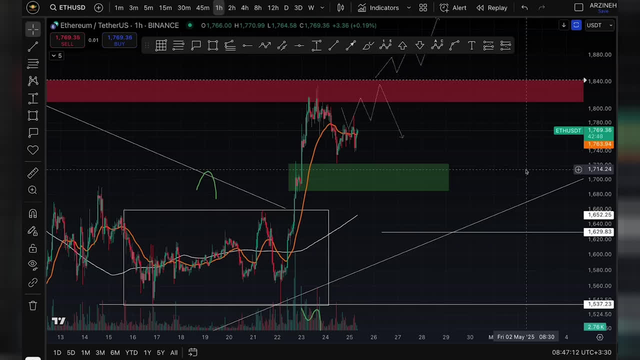Start bar Replay mode
The width and height of the screenshot is (640, 360).
tap(492, 8)
